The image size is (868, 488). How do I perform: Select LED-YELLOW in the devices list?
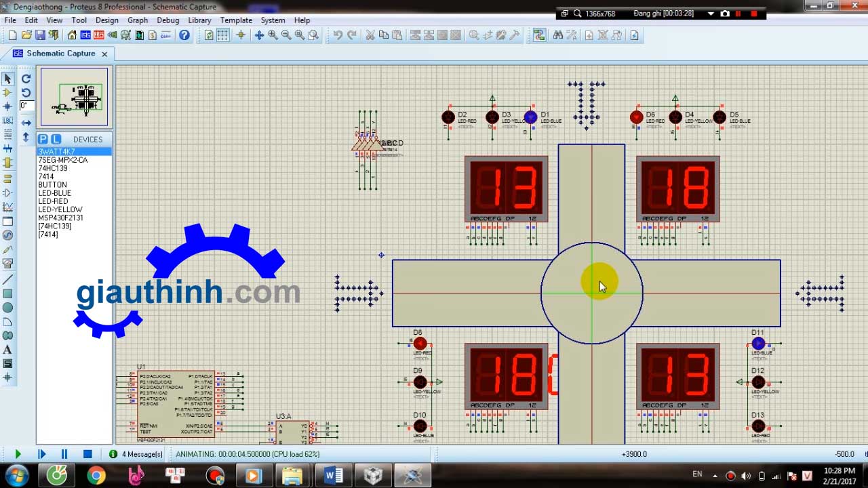point(60,209)
